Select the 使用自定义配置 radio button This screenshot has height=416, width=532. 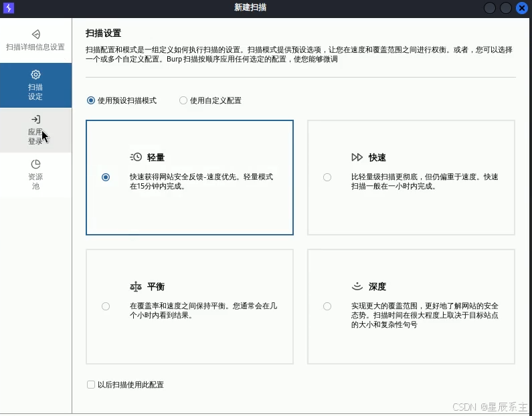pyautogui.click(x=183, y=100)
